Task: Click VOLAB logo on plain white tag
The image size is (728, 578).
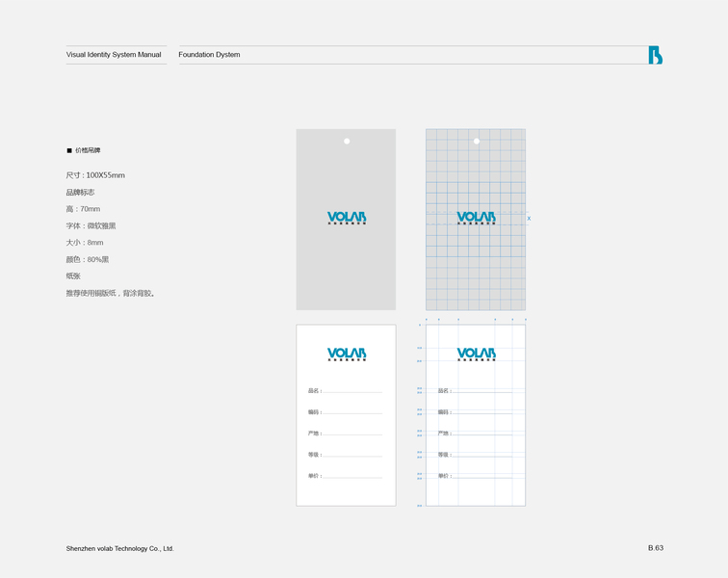Action: click(x=347, y=355)
